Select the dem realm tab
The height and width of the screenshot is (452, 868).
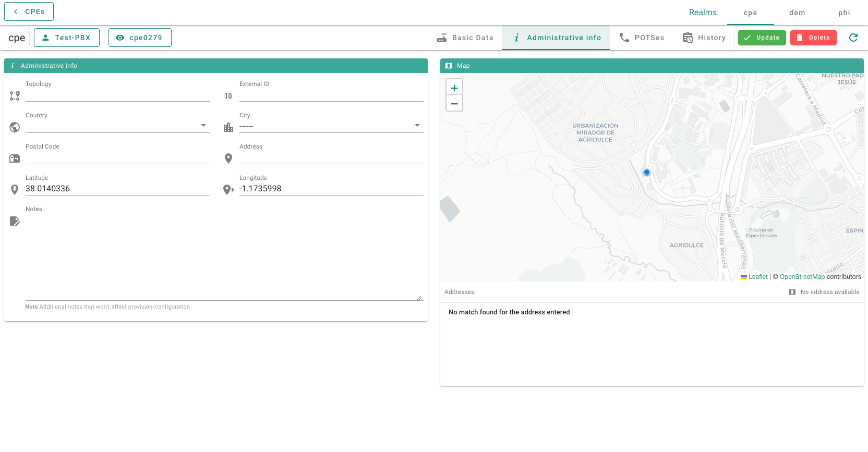click(797, 13)
